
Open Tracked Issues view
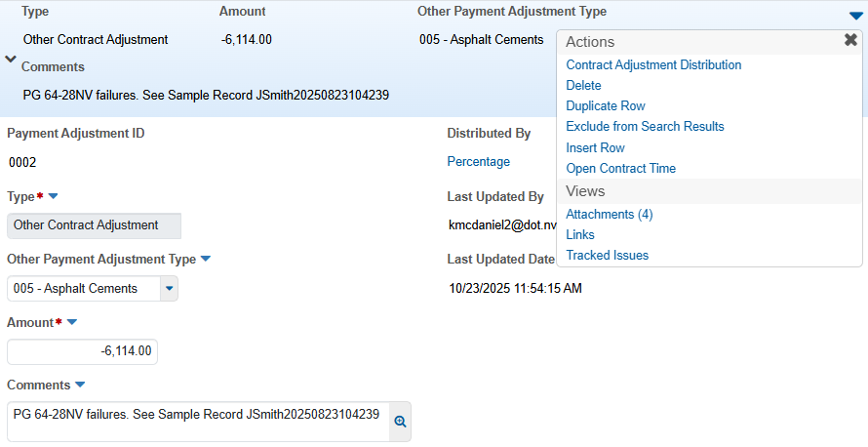pyautogui.click(x=608, y=256)
